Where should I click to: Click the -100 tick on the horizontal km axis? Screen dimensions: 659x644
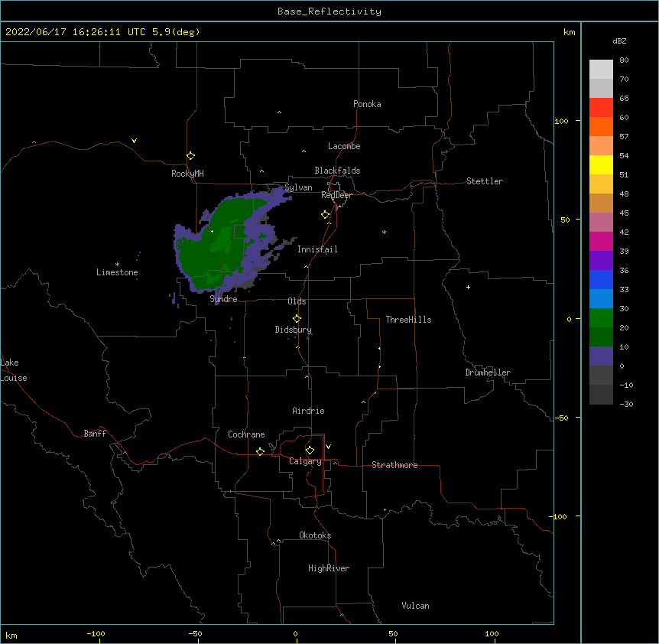tap(96, 633)
